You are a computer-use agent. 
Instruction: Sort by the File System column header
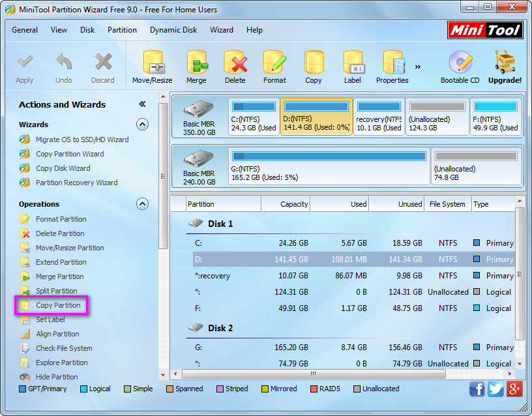pyautogui.click(x=448, y=204)
